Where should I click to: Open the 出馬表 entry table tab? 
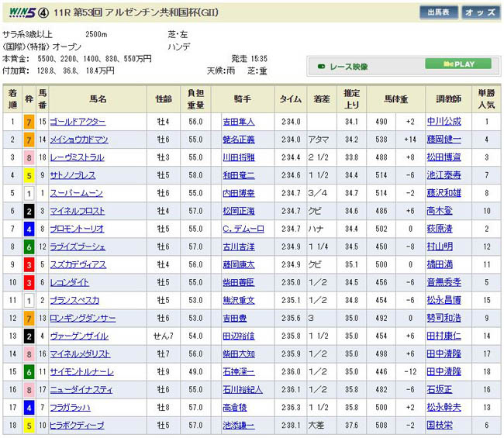(439, 13)
